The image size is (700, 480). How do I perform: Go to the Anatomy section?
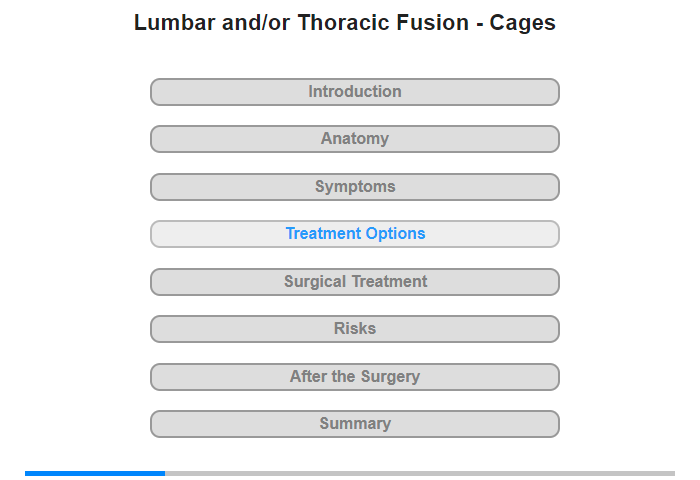click(x=354, y=139)
